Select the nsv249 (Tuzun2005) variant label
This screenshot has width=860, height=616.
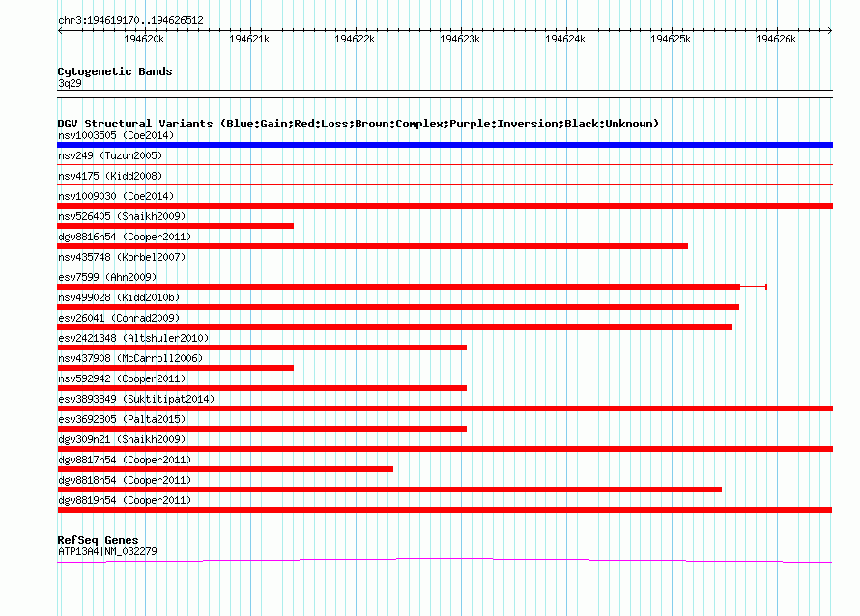[x=110, y=155]
